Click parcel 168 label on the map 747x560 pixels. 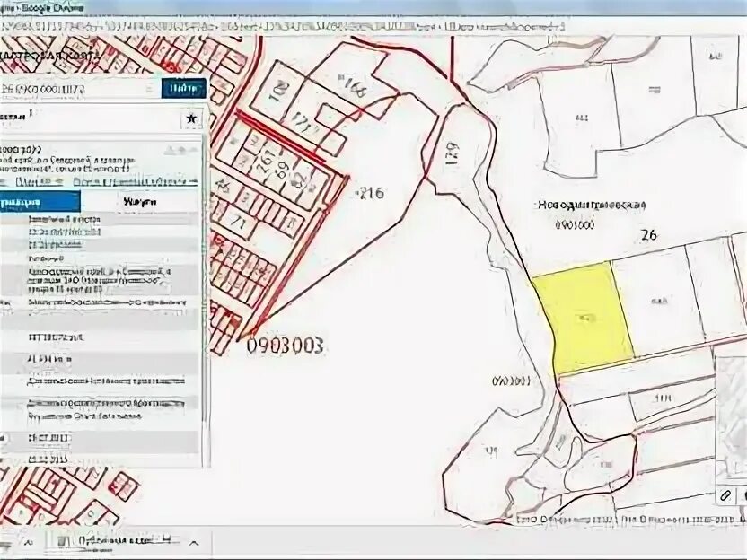353,85
